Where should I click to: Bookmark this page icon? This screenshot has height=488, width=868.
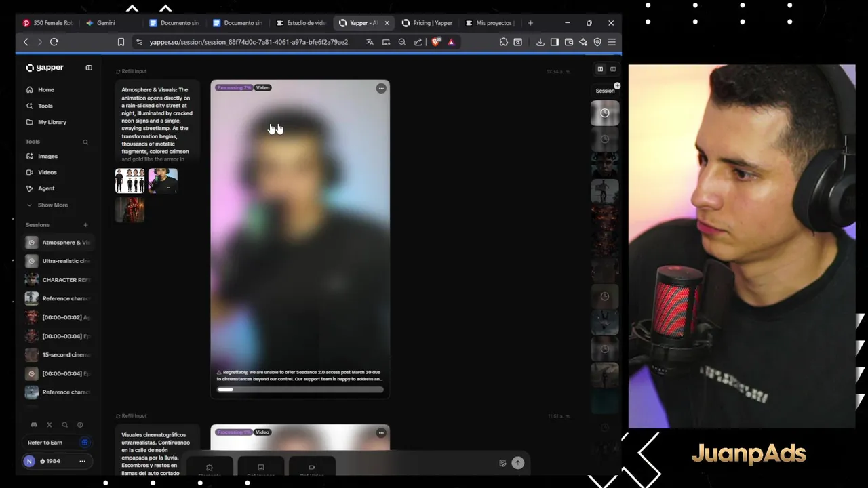point(121,42)
